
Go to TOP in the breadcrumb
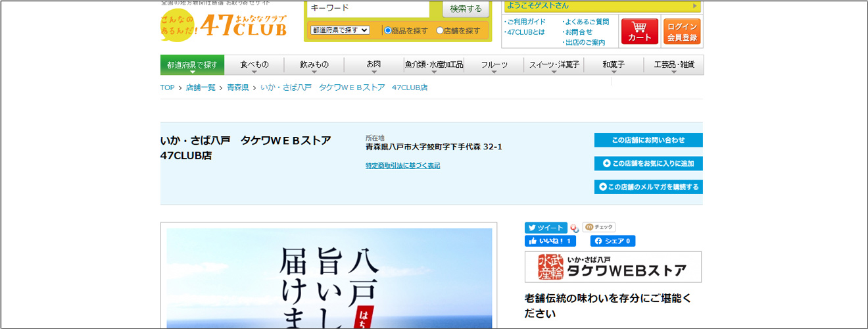pos(168,88)
